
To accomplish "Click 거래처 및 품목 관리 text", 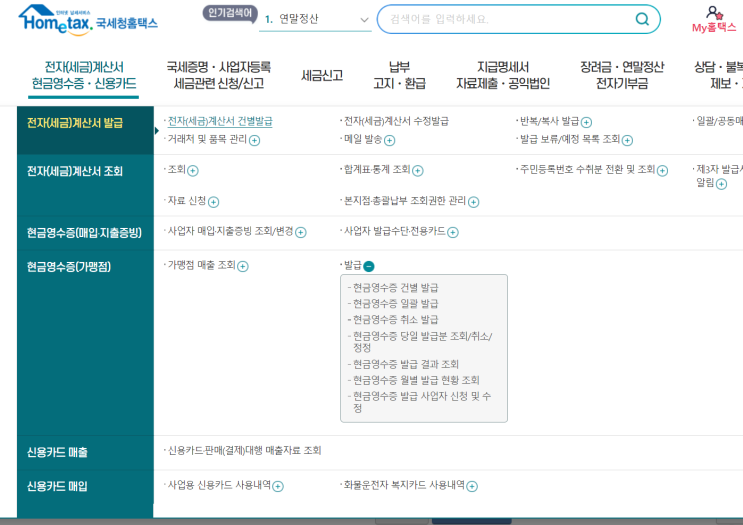I will [x=207, y=139].
